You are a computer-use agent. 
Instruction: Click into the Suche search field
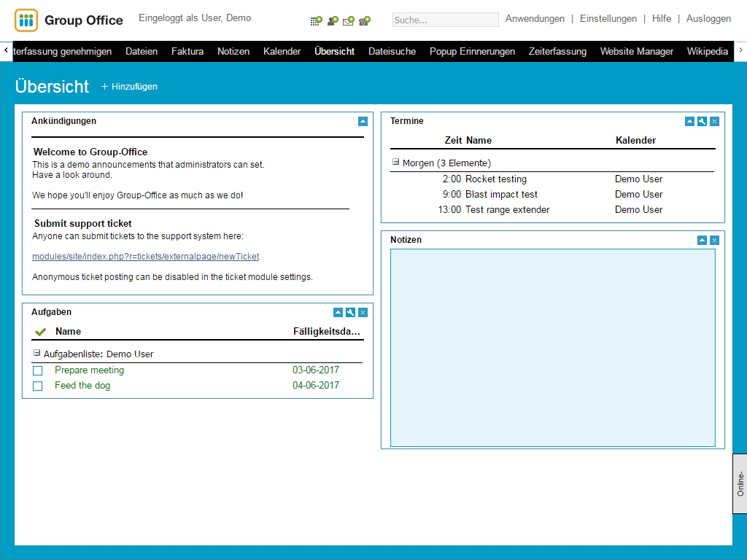click(445, 20)
